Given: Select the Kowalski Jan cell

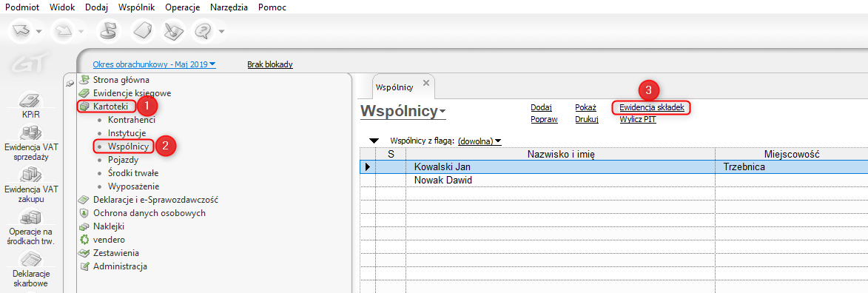Looking at the screenshot, I should (560, 166).
